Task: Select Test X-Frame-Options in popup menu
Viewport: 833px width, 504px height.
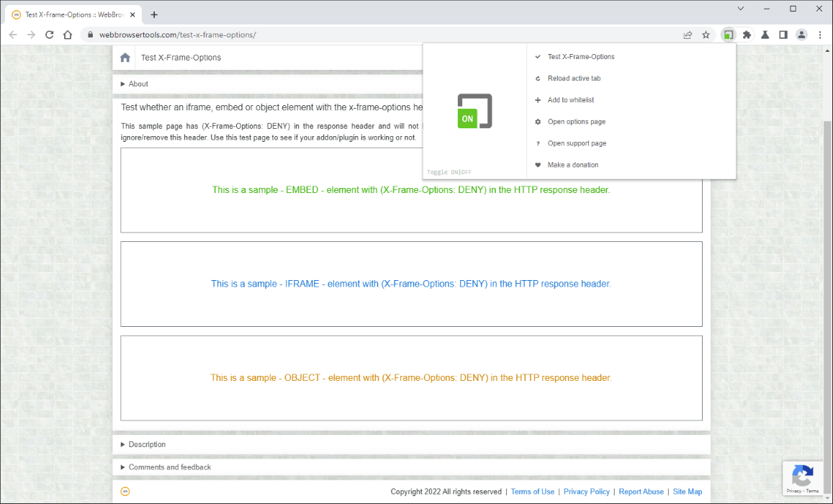Action: pos(581,56)
